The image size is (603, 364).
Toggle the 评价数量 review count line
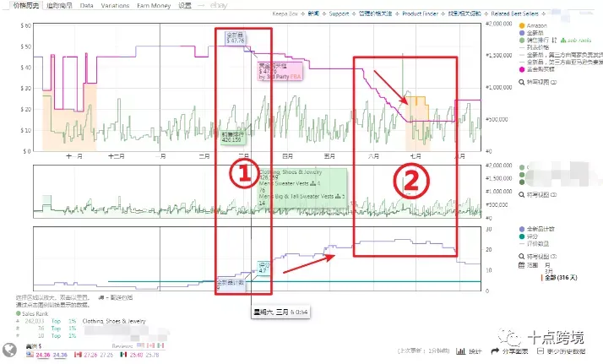tap(538, 244)
